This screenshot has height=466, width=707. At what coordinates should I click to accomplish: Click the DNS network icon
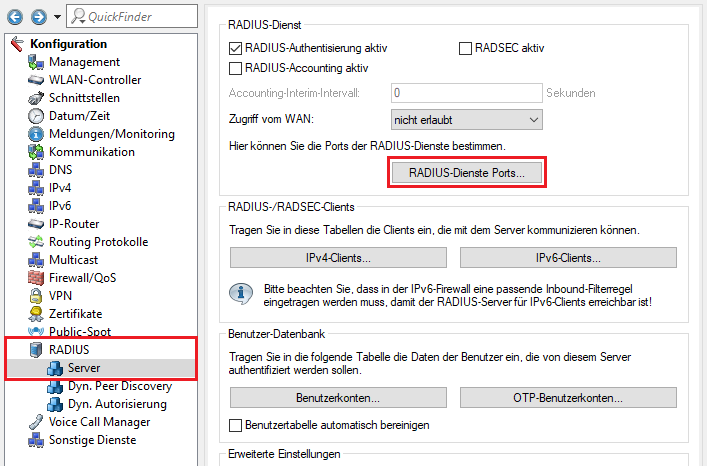pos(36,170)
